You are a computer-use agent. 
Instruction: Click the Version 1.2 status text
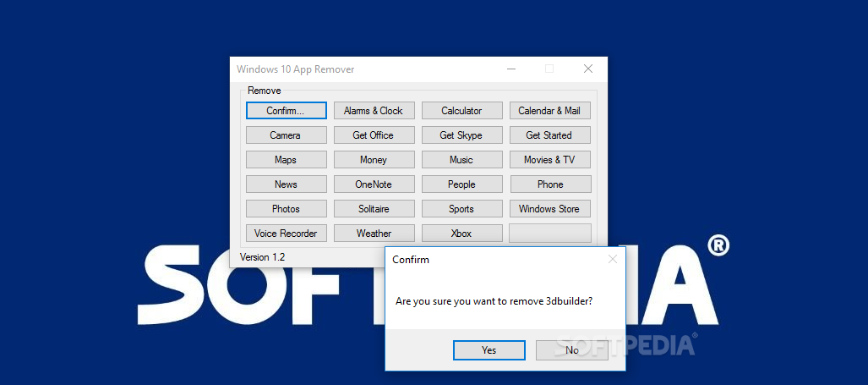tap(262, 257)
